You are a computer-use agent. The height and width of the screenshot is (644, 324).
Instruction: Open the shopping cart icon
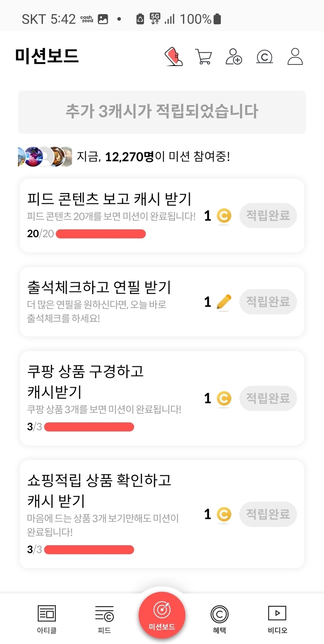pos(203,57)
